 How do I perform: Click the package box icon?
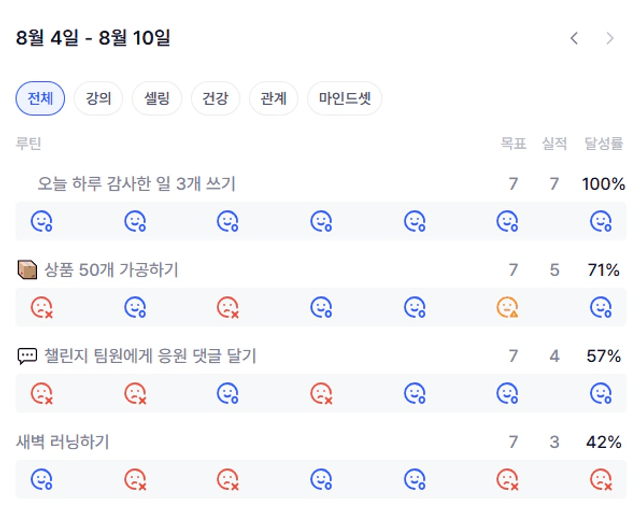pos(27,270)
